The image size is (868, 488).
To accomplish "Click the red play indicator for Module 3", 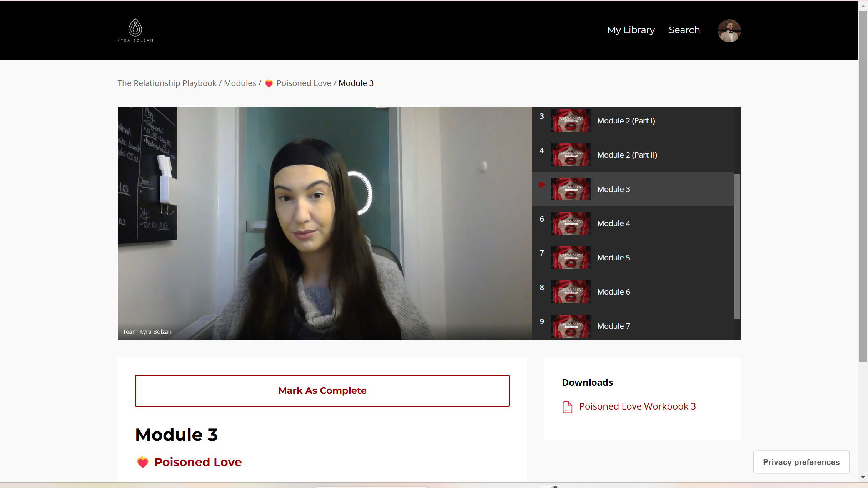I will [542, 185].
